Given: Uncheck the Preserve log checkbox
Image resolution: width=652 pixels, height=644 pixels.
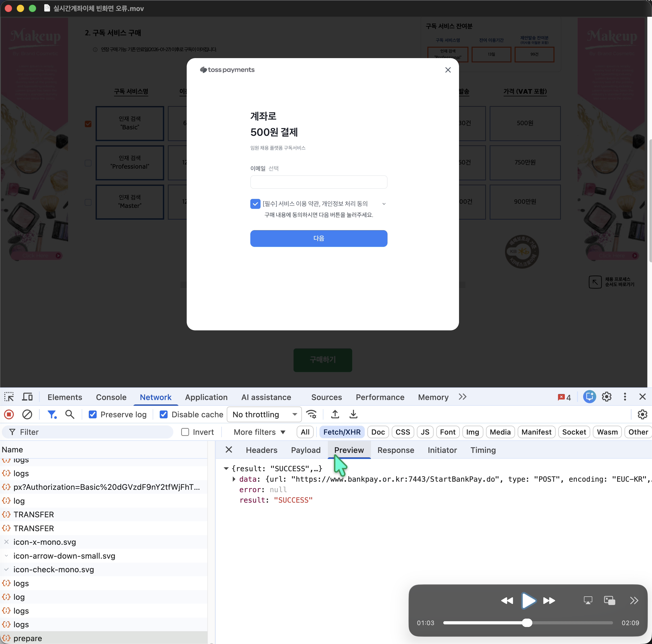Looking at the screenshot, I should point(93,415).
